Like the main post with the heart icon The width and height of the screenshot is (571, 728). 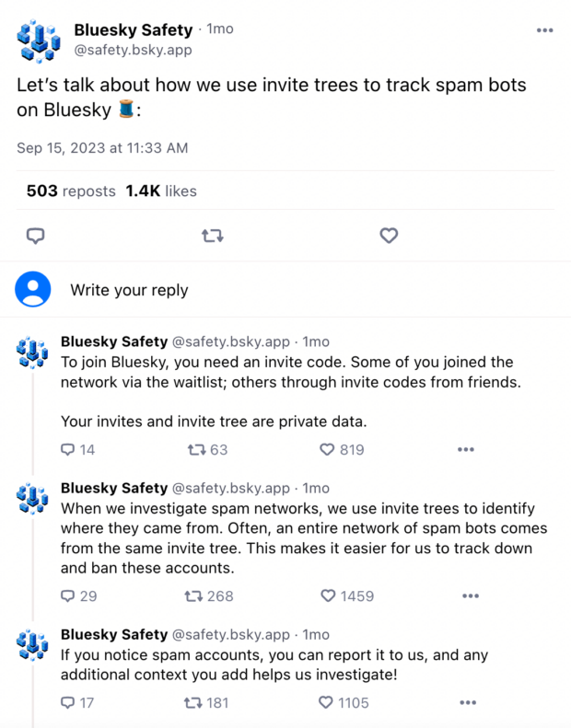click(x=389, y=237)
